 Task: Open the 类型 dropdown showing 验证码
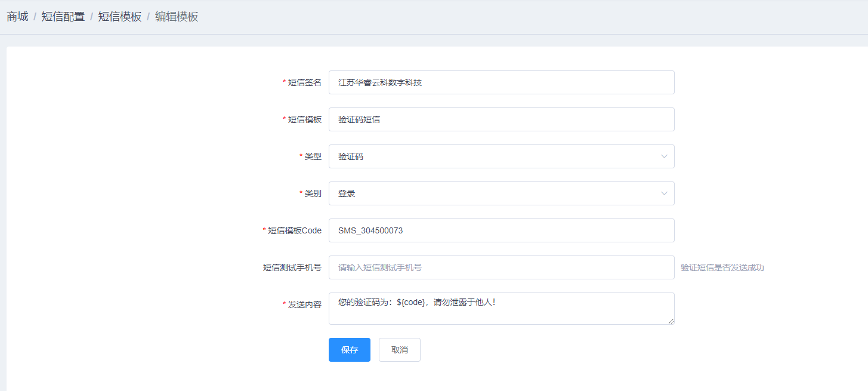[495, 156]
